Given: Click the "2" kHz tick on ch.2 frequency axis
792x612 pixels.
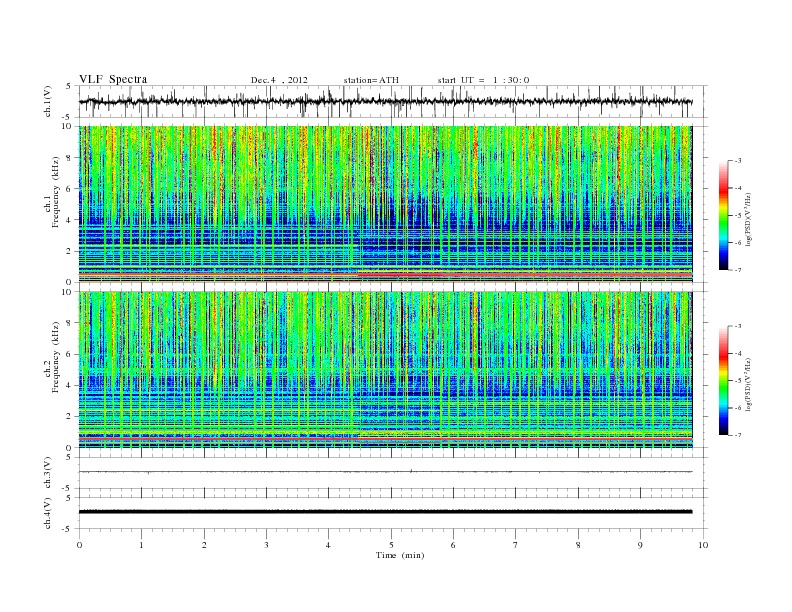Looking at the screenshot, I should (69, 417).
